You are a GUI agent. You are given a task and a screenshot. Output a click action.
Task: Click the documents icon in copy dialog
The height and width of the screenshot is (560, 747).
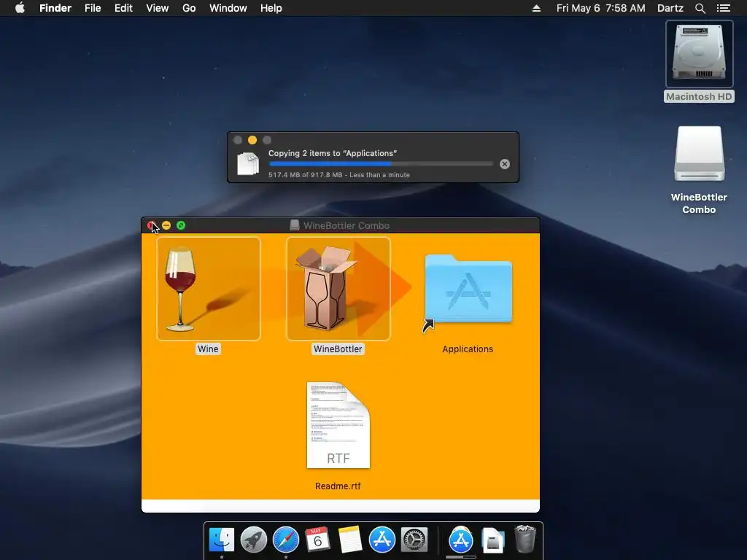(x=248, y=163)
